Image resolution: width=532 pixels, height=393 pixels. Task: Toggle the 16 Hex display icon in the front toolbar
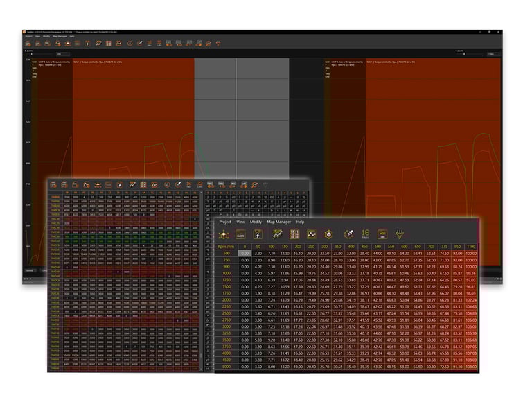point(366,234)
